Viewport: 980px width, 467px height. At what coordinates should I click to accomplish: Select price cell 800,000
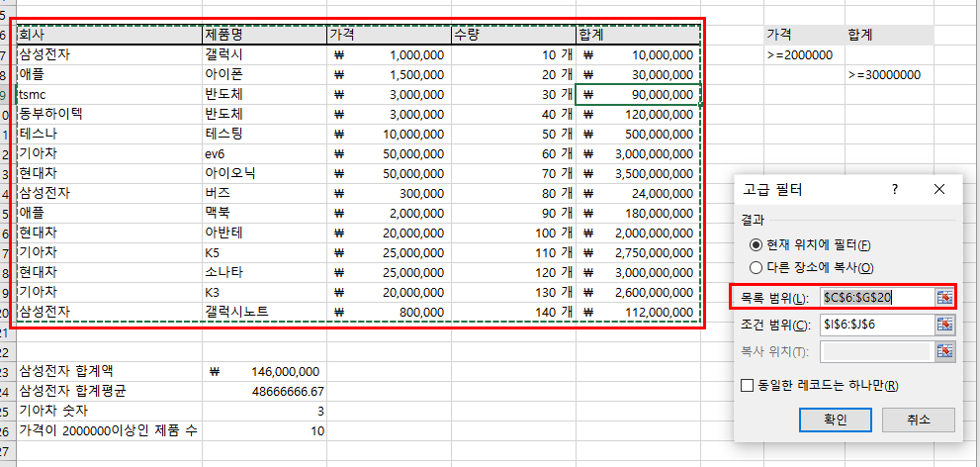[389, 314]
